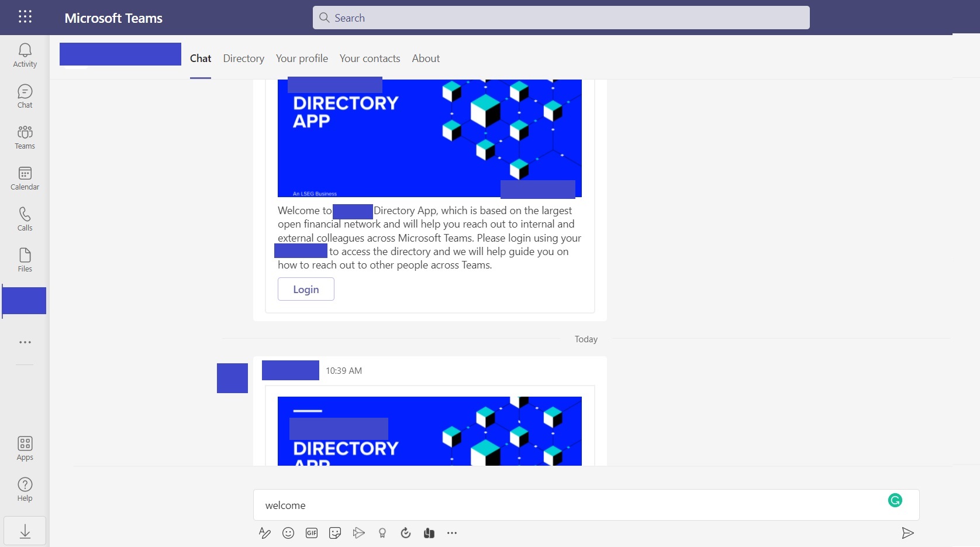Send the welcome message
The width and height of the screenshot is (980, 547).
point(907,533)
